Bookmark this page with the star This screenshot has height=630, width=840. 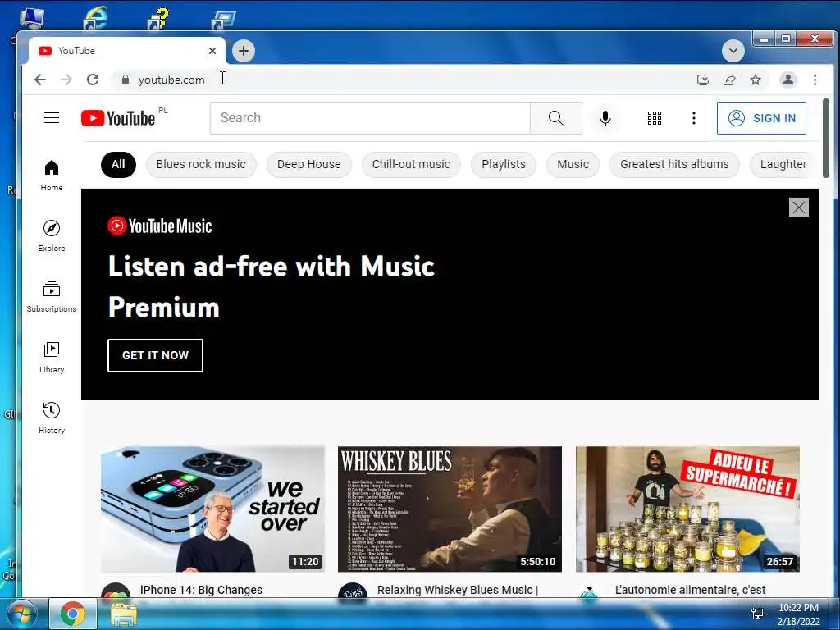(x=756, y=80)
